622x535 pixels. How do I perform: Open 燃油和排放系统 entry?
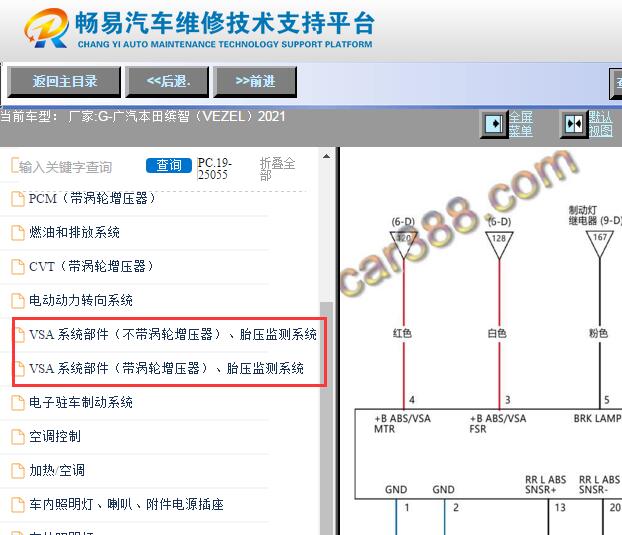point(74,232)
